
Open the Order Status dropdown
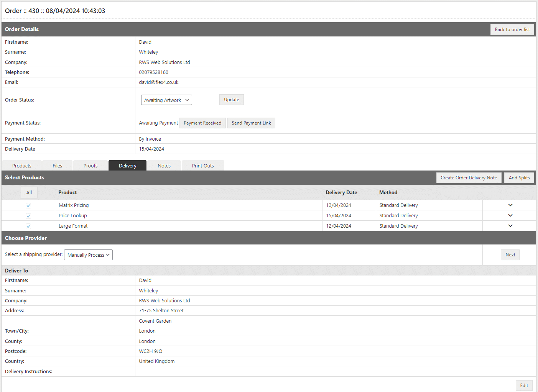166,100
